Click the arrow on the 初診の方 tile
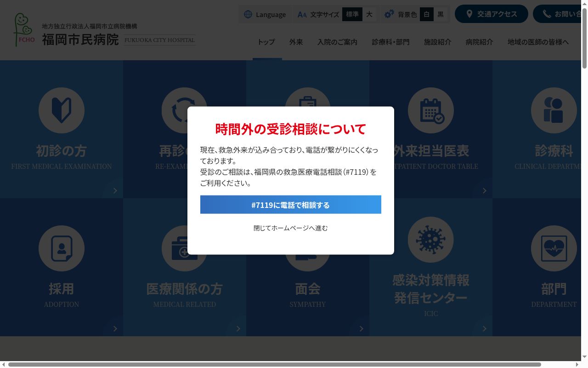The height and width of the screenshot is (368, 588). tap(115, 190)
